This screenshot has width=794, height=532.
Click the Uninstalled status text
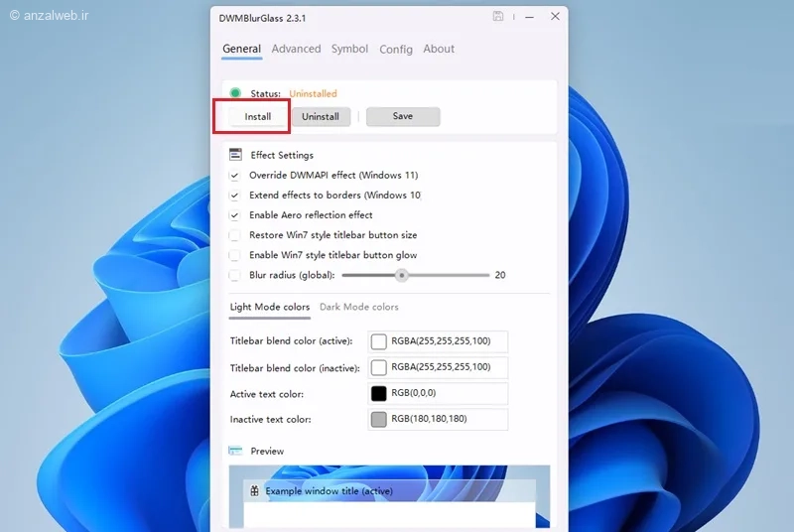click(313, 93)
